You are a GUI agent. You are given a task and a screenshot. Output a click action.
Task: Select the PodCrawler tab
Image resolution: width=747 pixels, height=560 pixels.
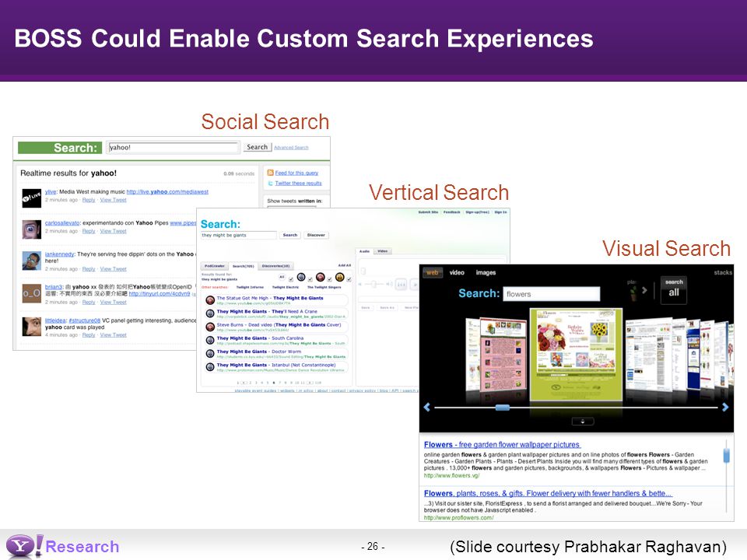pyautogui.click(x=215, y=266)
